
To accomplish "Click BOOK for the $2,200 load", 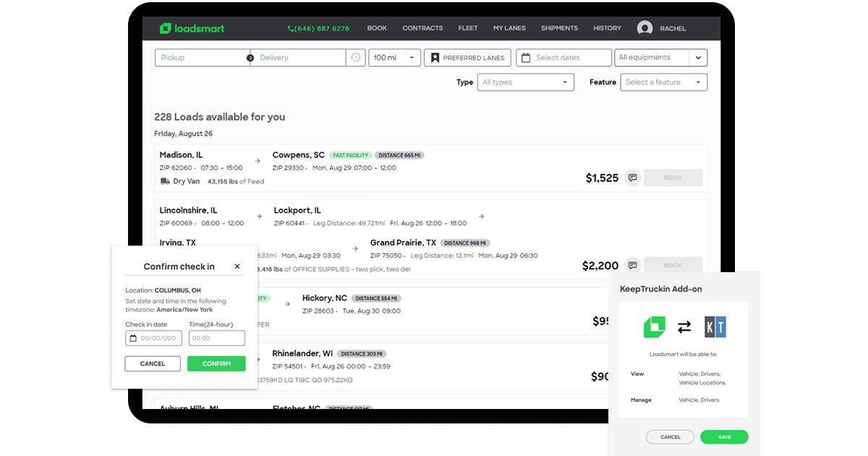I will pyautogui.click(x=673, y=264).
